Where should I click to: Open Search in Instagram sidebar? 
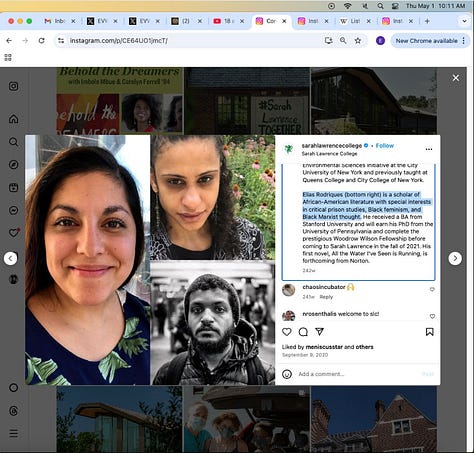[x=13, y=142]
